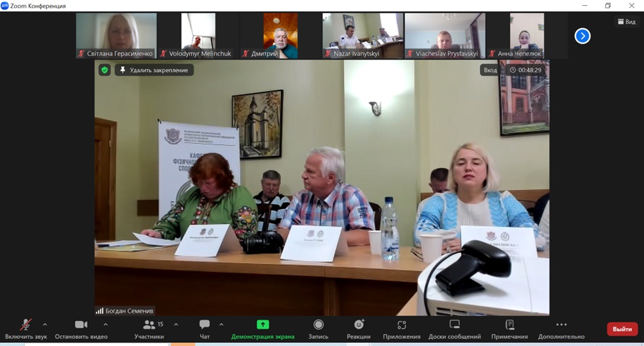
Task: Click the green encryption shield icon
Action: [x=105, y=70]
